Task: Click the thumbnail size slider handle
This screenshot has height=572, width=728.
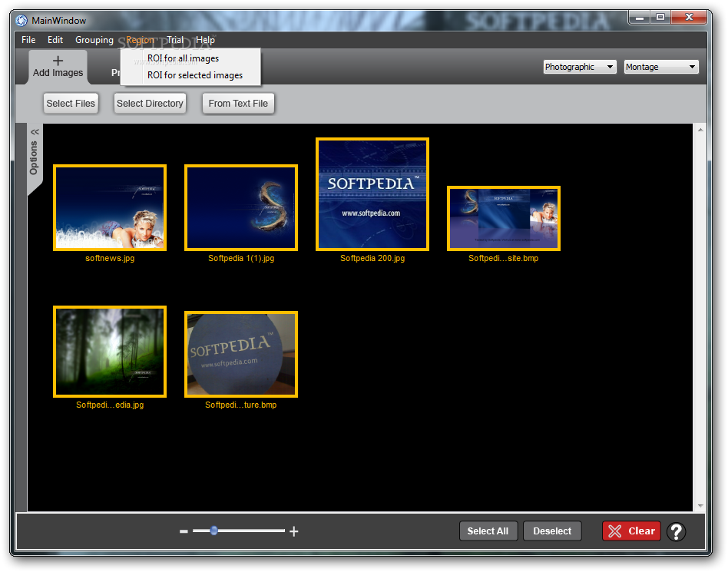Action: pos(214,531)
